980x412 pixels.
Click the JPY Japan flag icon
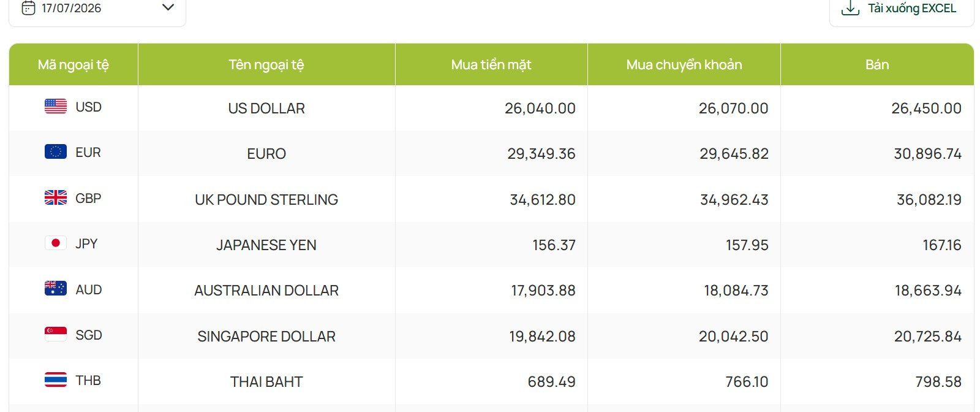click(x=56, y=243)
